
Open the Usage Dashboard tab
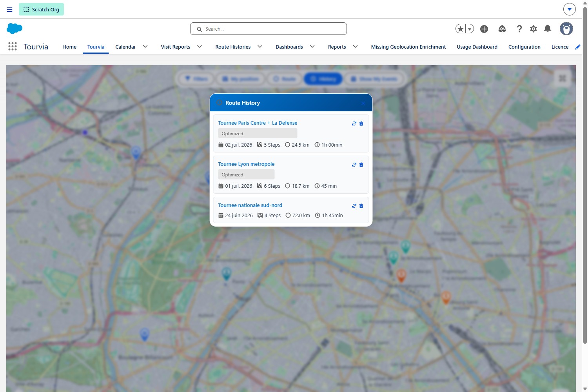coord(477,47)
